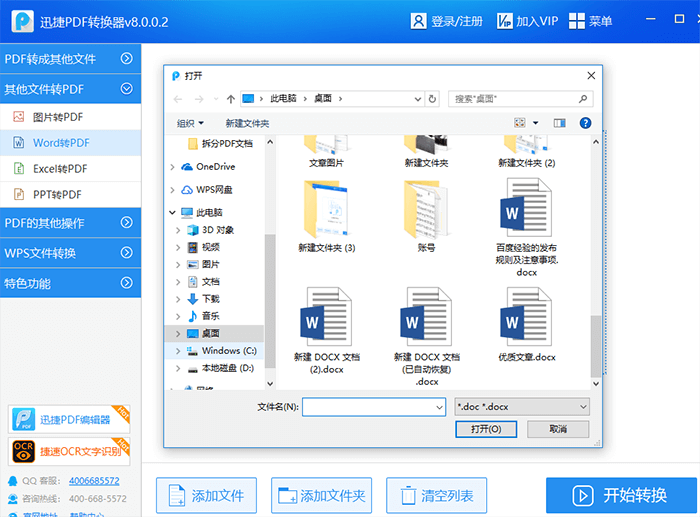This screenshot has height=517, width=700.
Task: Change view layout icon
Action: [x=520, y=123]
